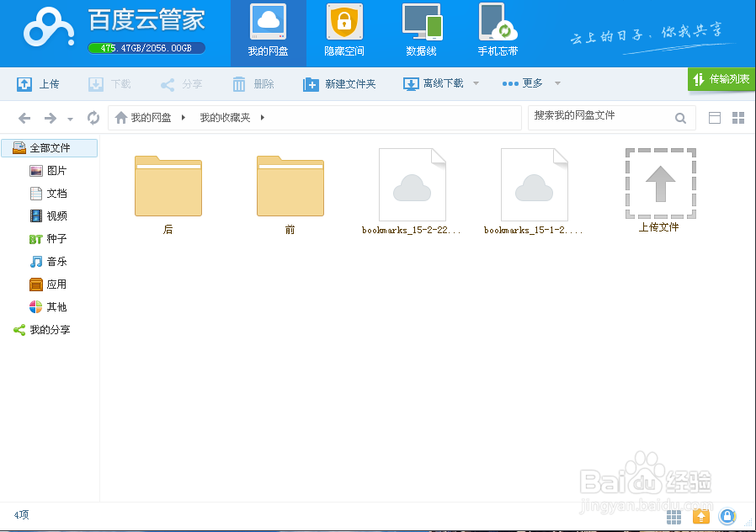
Task: Click the 下载 download toolbar button
Action: click(x=109, y=84)
